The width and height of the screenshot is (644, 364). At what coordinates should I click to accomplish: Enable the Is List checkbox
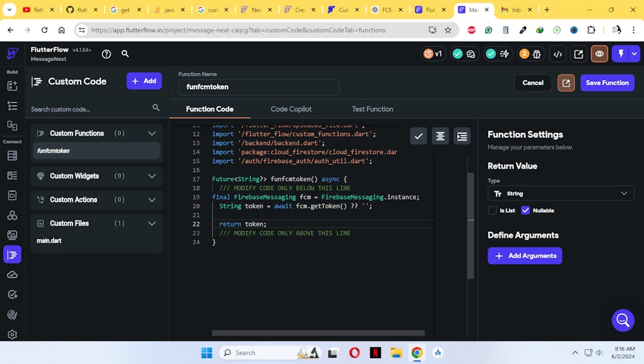pyautogui.click(x=493, y=210)
